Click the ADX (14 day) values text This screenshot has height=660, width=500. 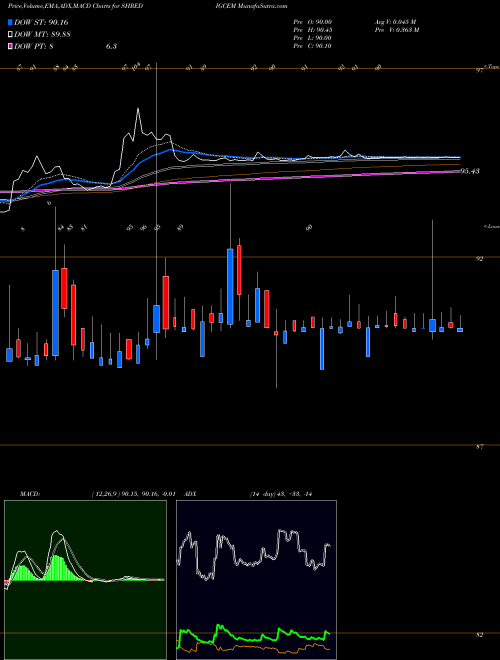280,494
